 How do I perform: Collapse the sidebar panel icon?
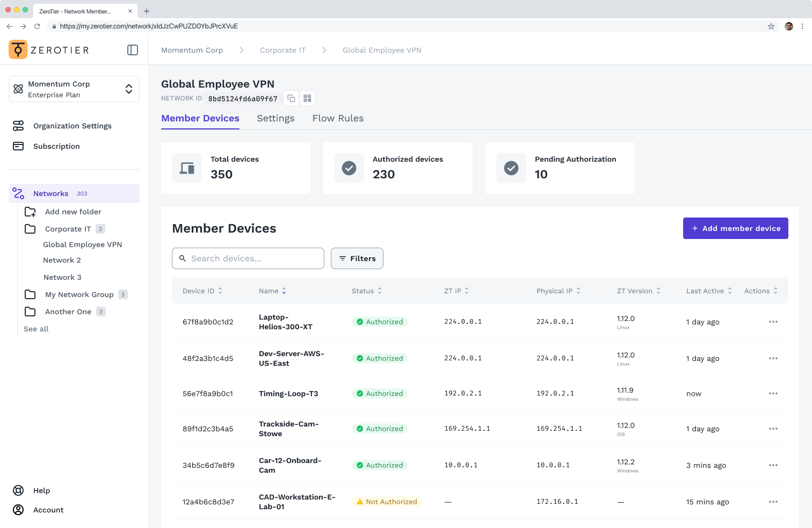[x=133, y=50]
